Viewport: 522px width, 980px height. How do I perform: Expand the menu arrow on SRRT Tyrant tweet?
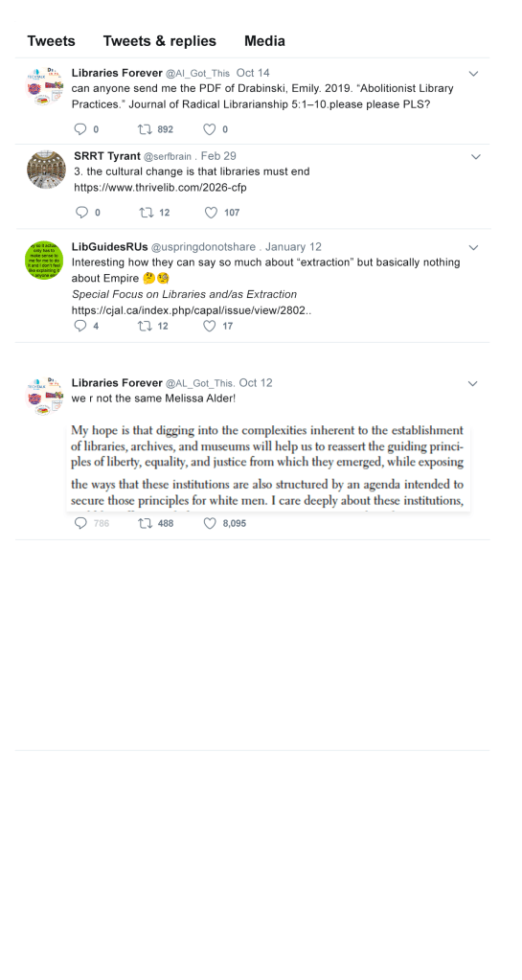coord(476,157)
